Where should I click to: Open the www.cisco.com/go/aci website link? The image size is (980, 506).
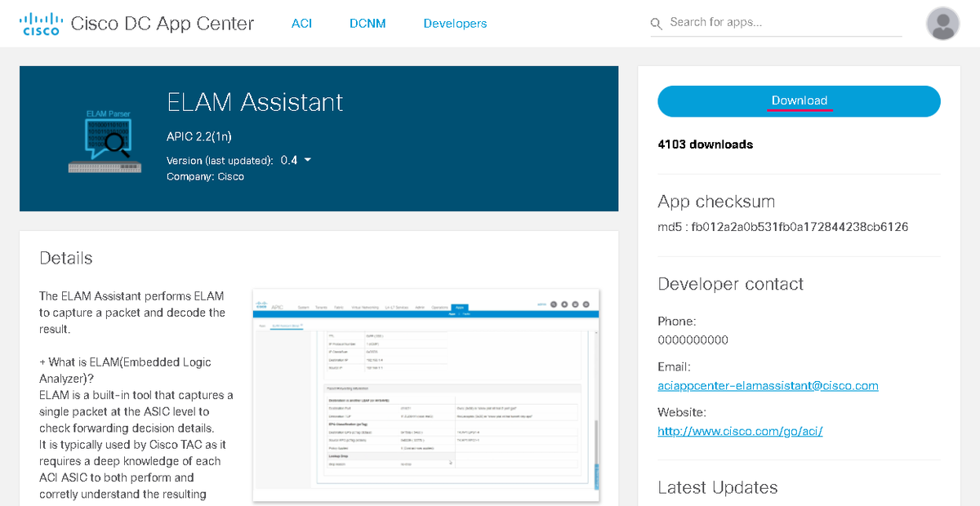pyautogui.click(x=740, y=431)
